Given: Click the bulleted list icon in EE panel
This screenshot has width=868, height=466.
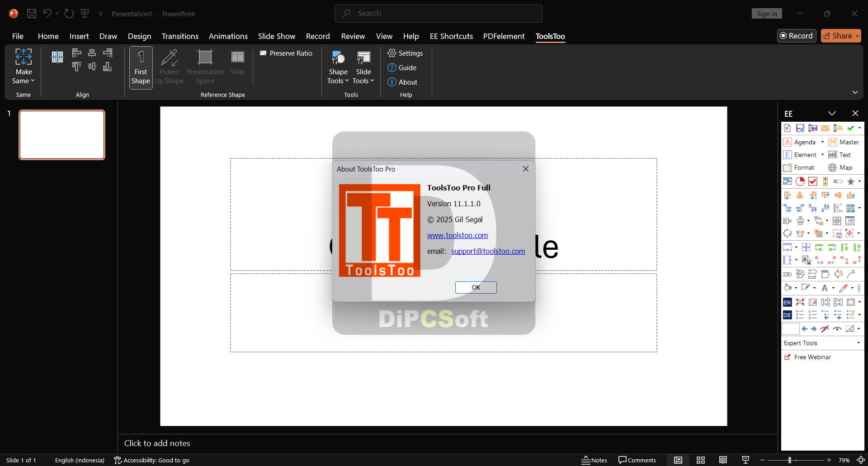Looking at the screenshot, I should pos(800,315).
